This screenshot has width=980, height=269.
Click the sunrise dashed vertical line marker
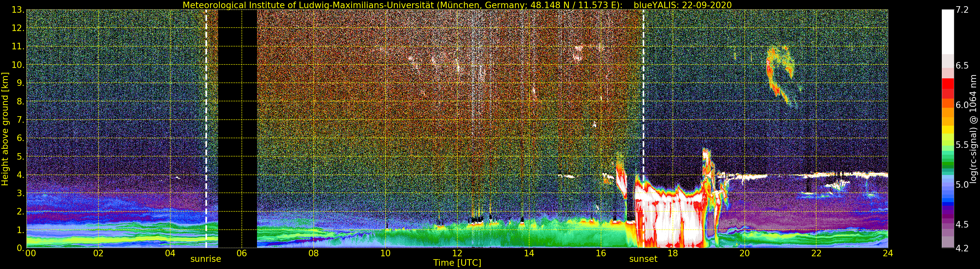(x=206, y=129)
